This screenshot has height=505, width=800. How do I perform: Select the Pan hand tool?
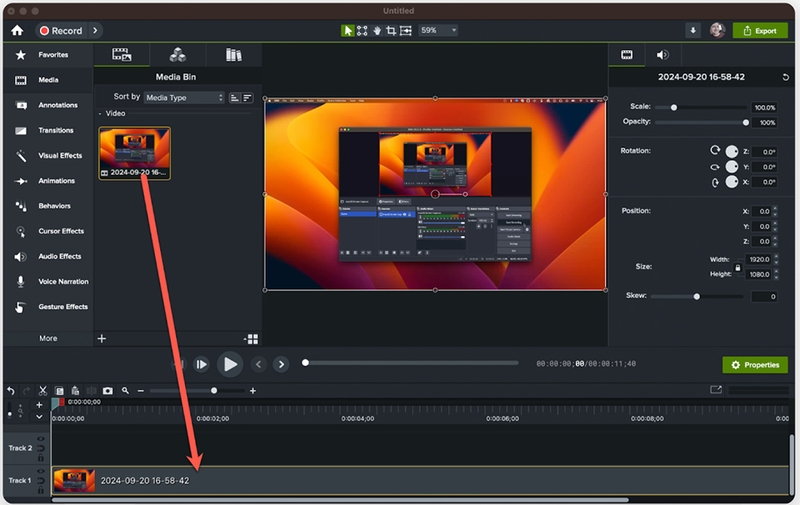click(x=377, y=31)
